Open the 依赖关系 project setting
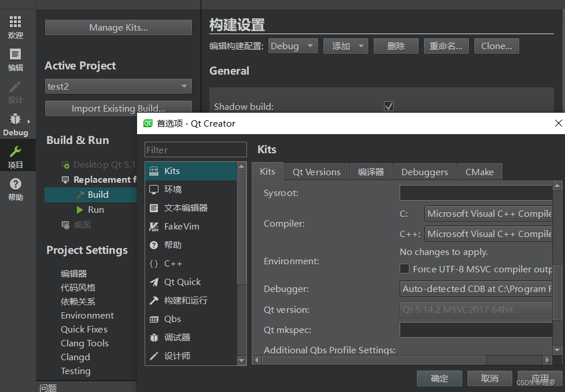This screenshot has height=392, width=565. (78, 302)
